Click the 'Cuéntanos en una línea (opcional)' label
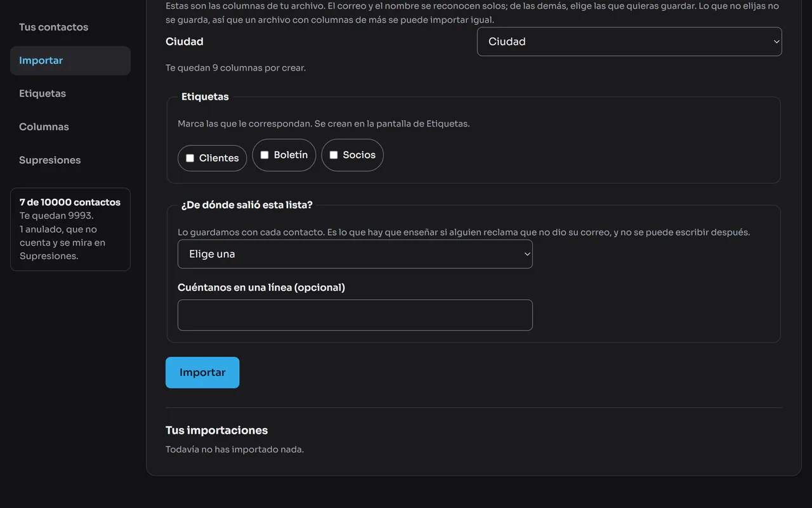Screen dimensions: 812x508 pos(261,287)
